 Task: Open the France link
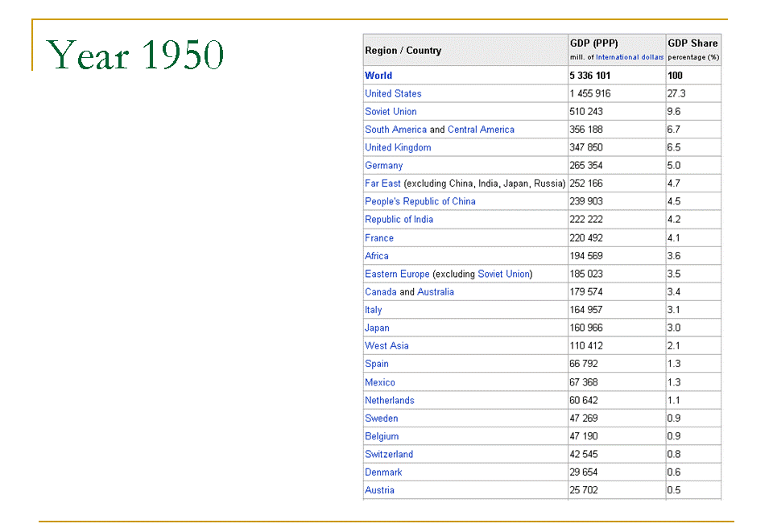(379, 238)
